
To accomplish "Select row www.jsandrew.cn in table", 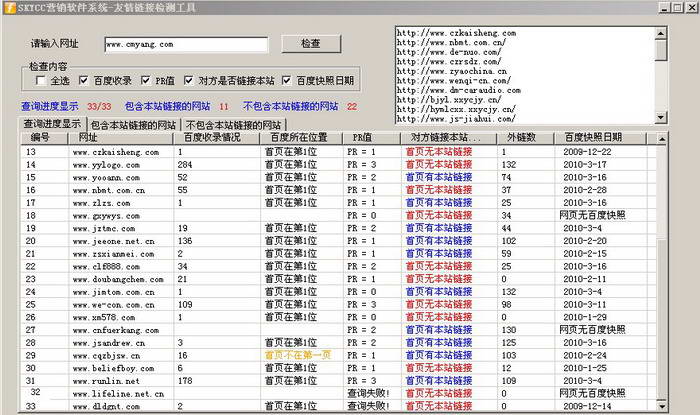I will tap(338, 343).
